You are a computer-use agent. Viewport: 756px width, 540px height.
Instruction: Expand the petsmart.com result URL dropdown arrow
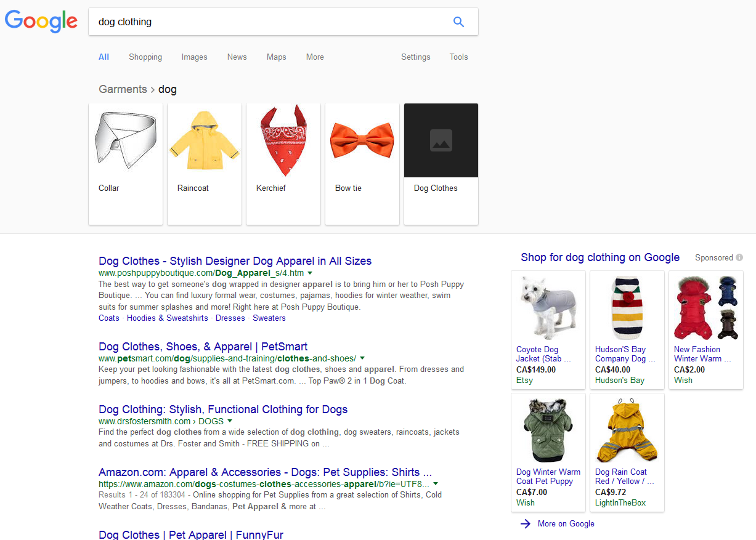pyautogui.click(x=362, y=358)
